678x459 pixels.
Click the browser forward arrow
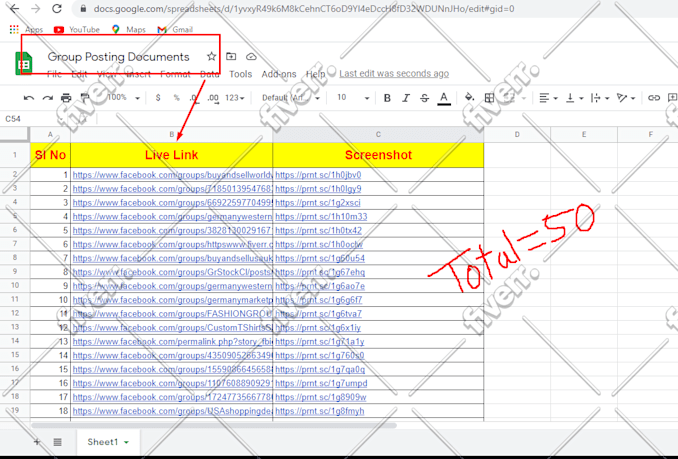35,9
